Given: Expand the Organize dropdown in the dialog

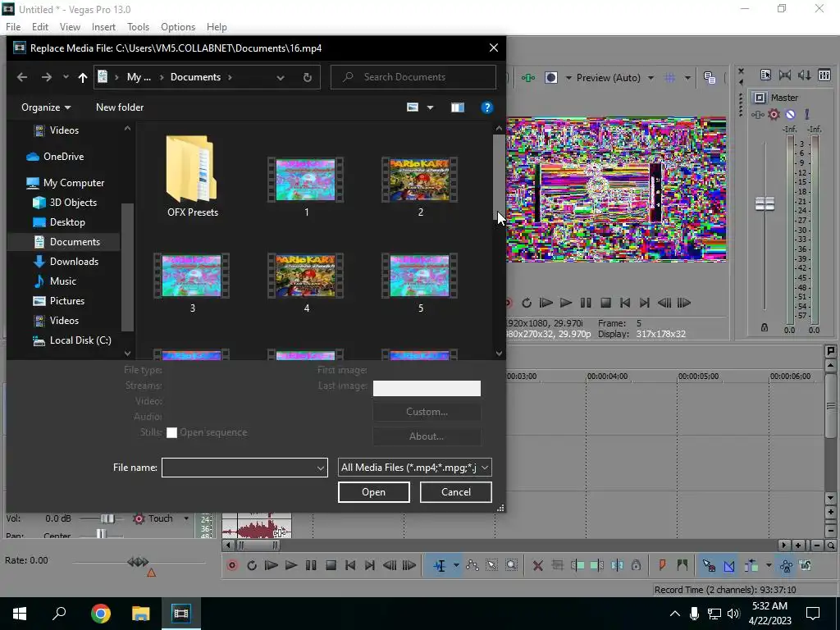Looking at the screenshot, I should 46,107.
